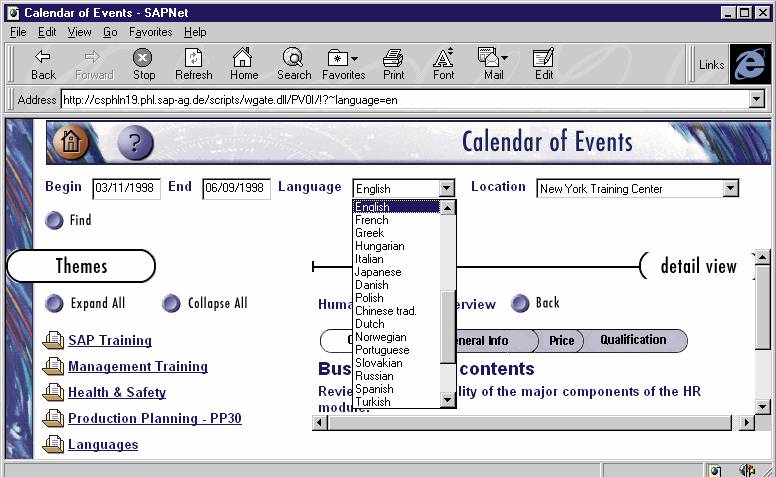
Task: Open the View menu
Action: (x=79, y=32)
